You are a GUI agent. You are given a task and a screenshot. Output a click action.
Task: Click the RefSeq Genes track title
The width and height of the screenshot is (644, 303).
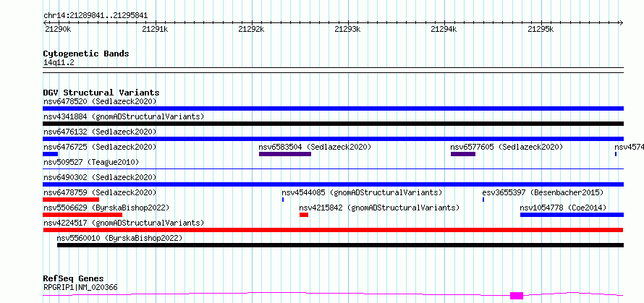[73, 278]
